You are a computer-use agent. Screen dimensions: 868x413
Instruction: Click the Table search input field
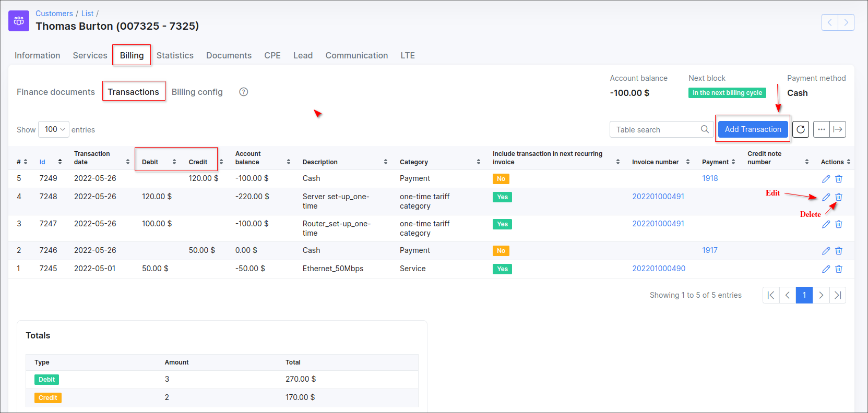tap(655, 129)
